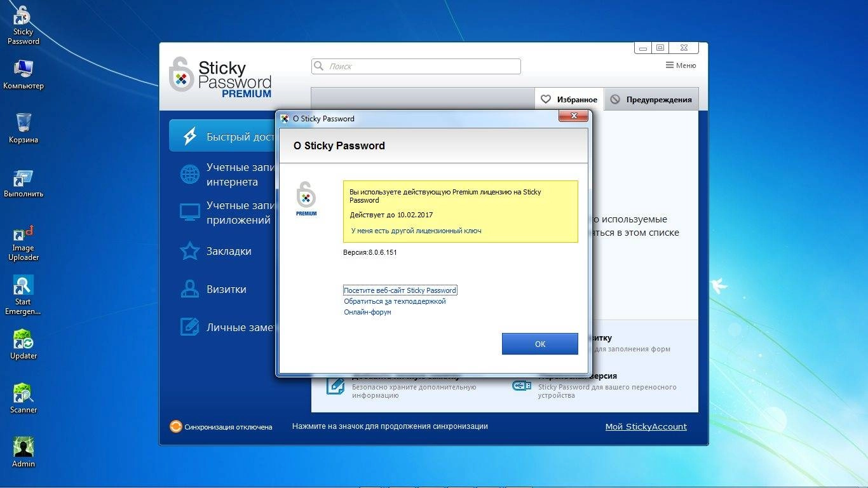Select Визитки in the sidebar
The image size is (868, 488).
coord(222,289)
